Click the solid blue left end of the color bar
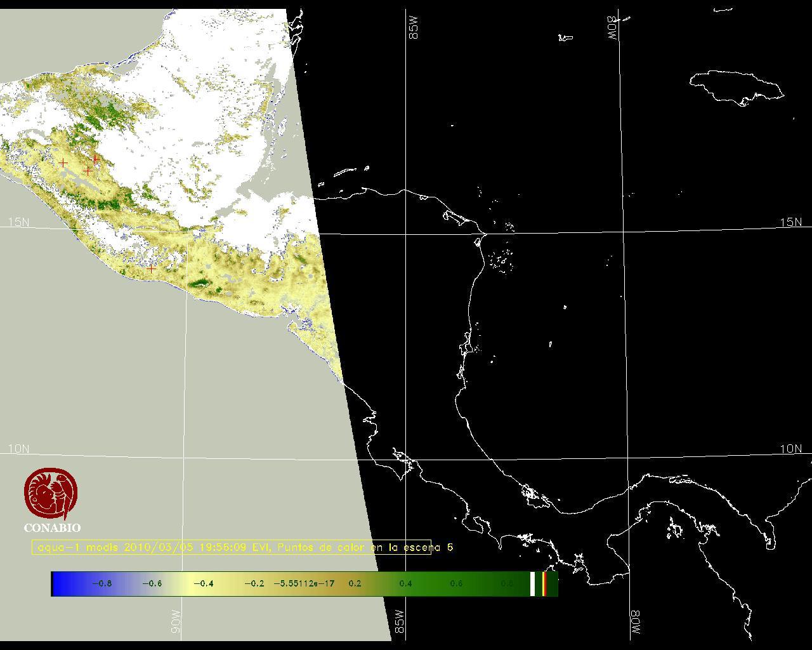Screen dimensions: 812x650 point(62,584)
